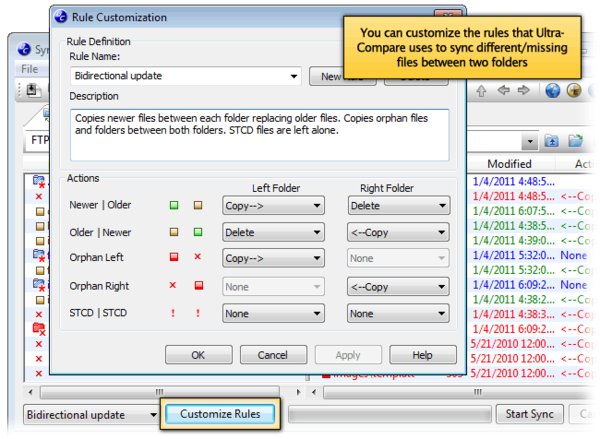The width and height of the screenshot is (600, 439).
Task: Click the Customize Rules button
Action: tap(220, 414)
